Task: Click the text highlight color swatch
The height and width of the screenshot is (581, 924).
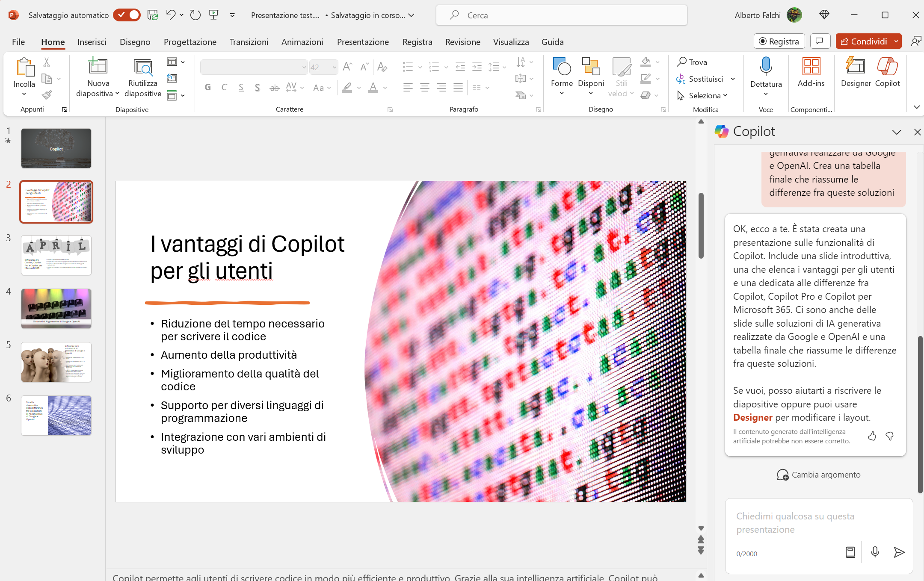Action: point(347,88)
